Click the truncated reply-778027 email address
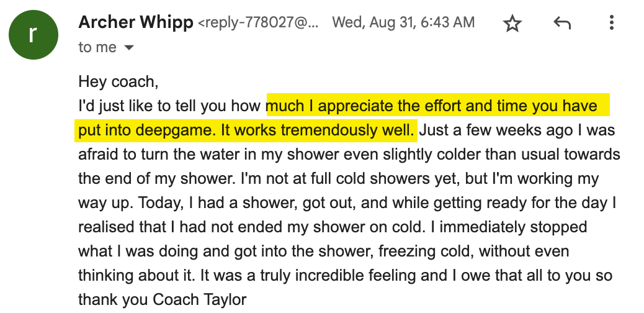The height and width of the screenshot is (313, 644). pos(259,23)
